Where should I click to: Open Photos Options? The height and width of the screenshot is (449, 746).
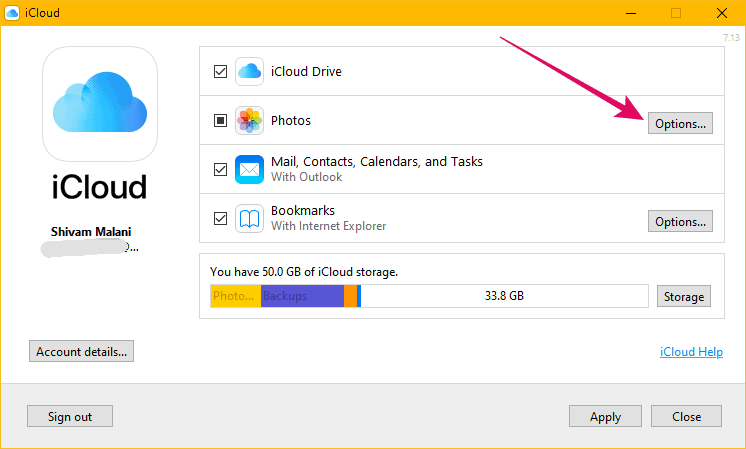coord(680,123)
